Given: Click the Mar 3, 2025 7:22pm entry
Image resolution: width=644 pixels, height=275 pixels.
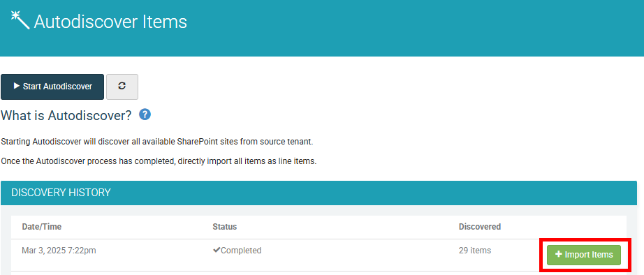Looking at the screenshot, I should click(x=59, y=251).
